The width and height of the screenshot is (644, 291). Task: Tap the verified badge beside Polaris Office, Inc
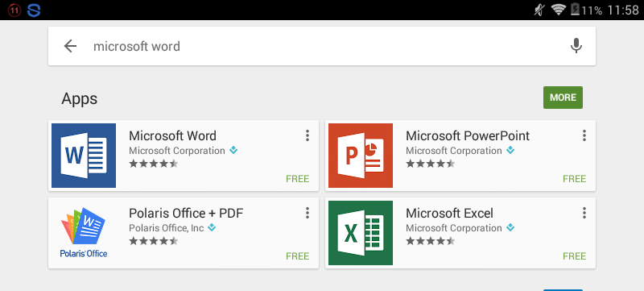coord(212,227)
